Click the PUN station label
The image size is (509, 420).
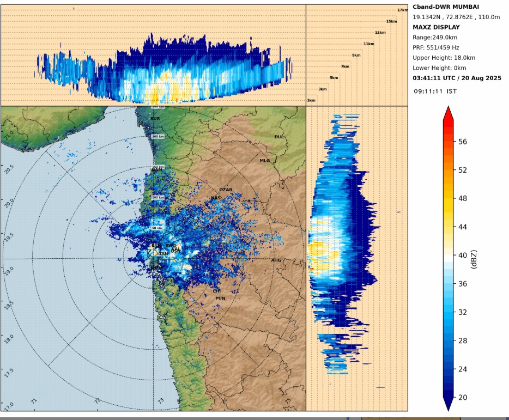(220, 299)
